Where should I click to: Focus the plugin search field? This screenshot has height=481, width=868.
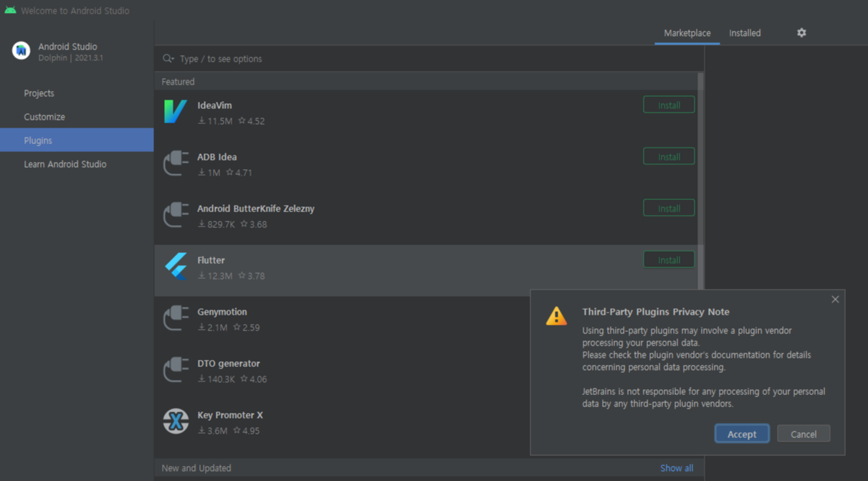click(429, 59)
